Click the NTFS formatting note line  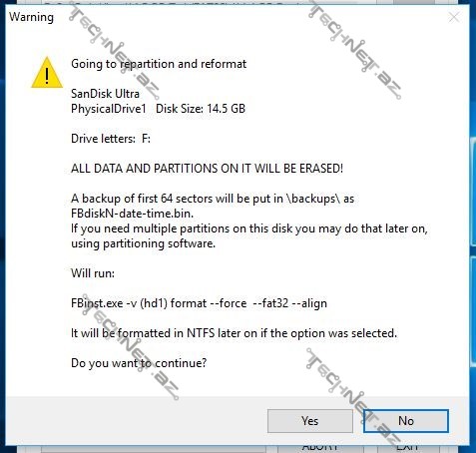click(x=234, y=333)
